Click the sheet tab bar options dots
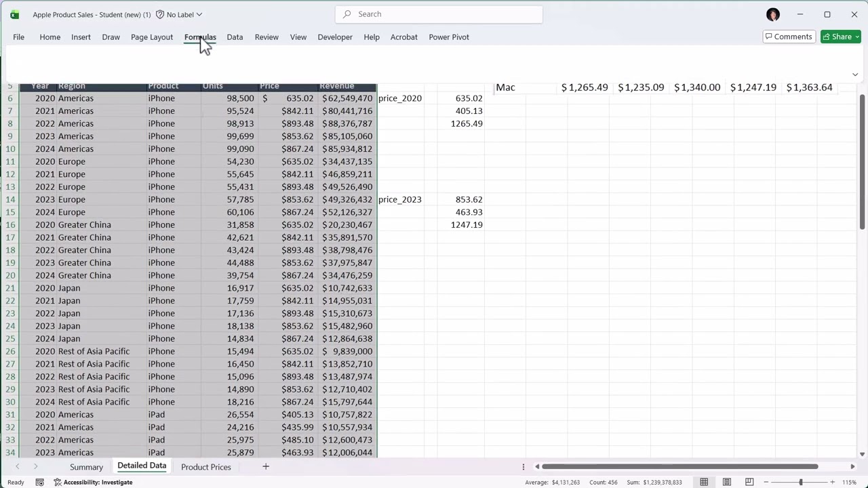 (x=524, y=466)
